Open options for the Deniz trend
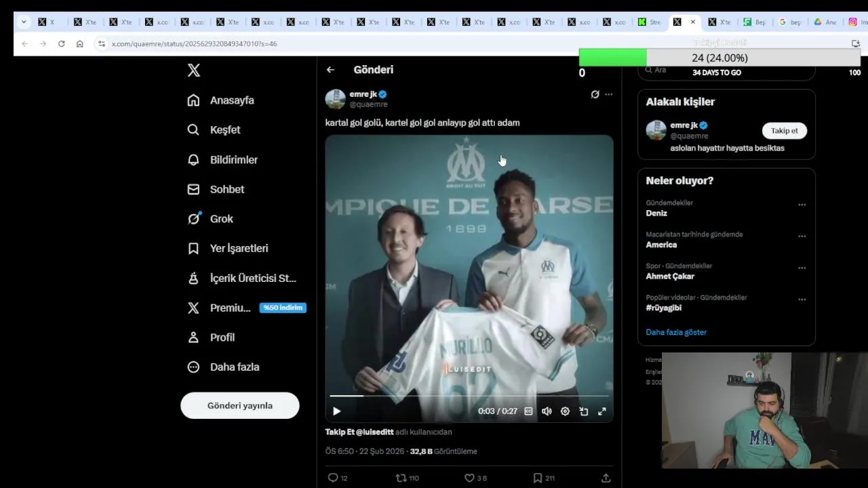The width and height of the screenshot is (868, 488). [x=802, y=205]
